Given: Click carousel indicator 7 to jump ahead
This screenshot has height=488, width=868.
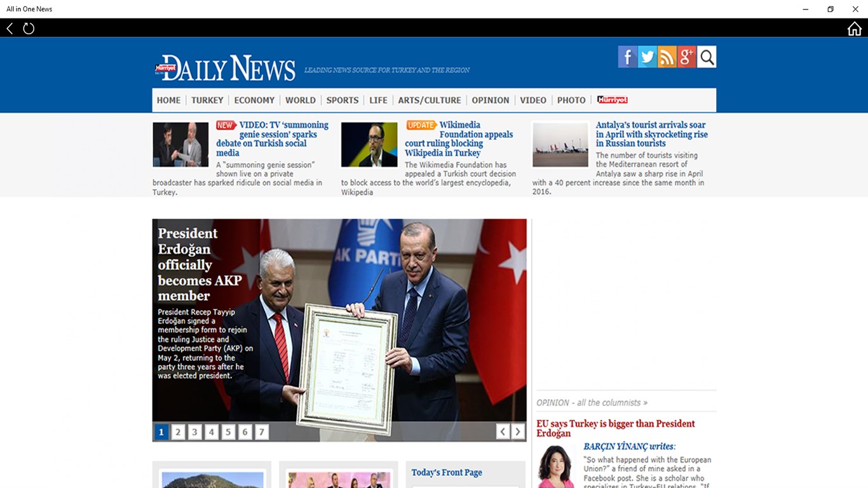Looking at the screenshot, I should coord(261,431).
